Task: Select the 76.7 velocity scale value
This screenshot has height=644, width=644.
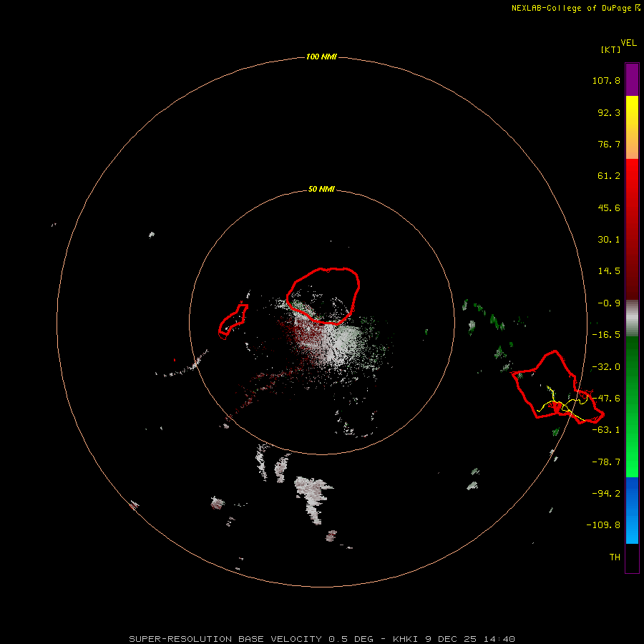Action: click(x=609, y=144)
